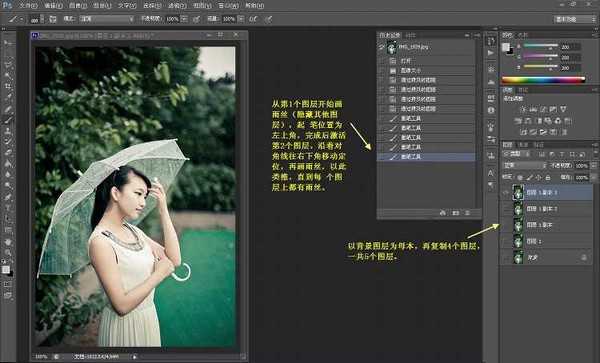Click last 画笔工具 history state
Image resolution: width=600 pixels, height=363 pixels.
coord(426,157)
